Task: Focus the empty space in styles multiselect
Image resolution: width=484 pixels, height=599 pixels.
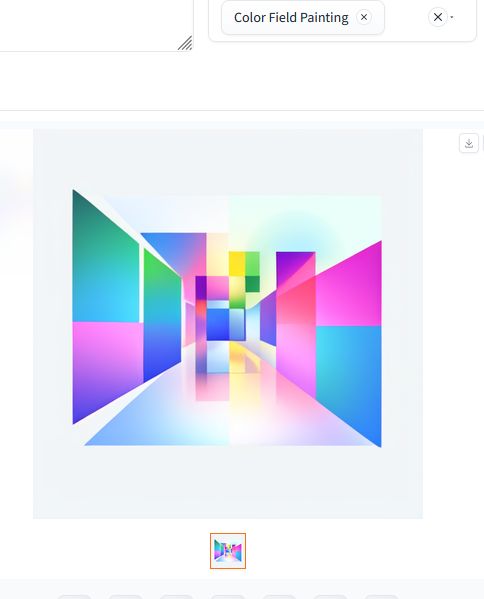Action: tap(406, 18)
